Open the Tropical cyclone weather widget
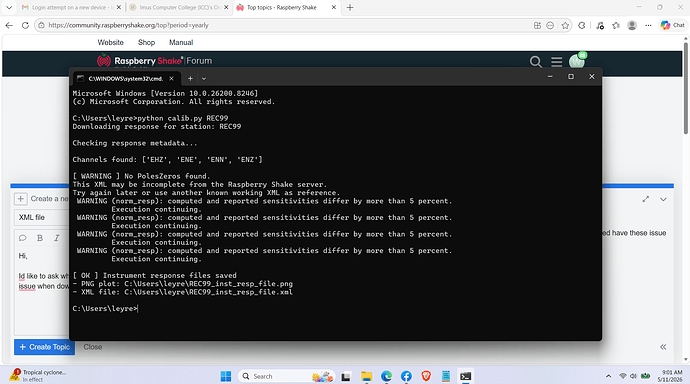Screen dimensions: 690x384 pyautogui.click(x=39, y=376)
